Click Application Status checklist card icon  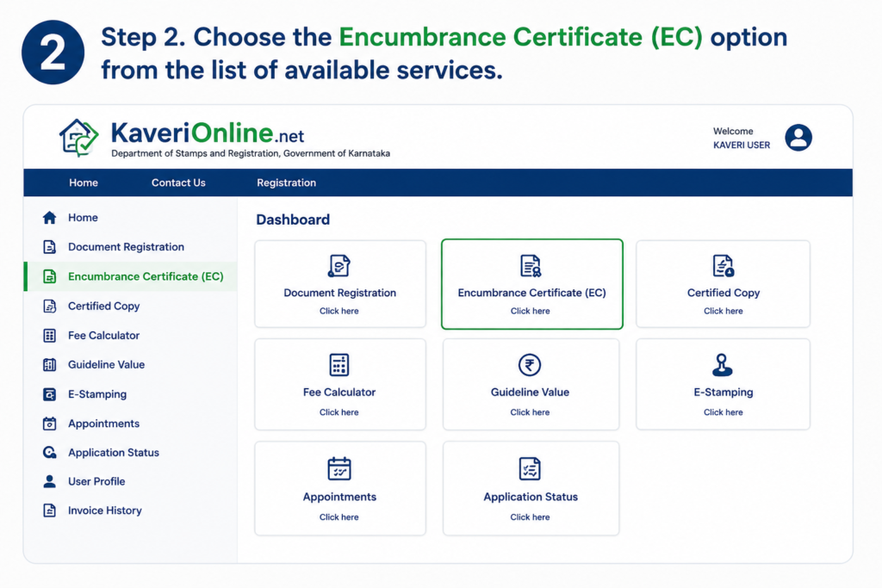[x=530, y=469]
